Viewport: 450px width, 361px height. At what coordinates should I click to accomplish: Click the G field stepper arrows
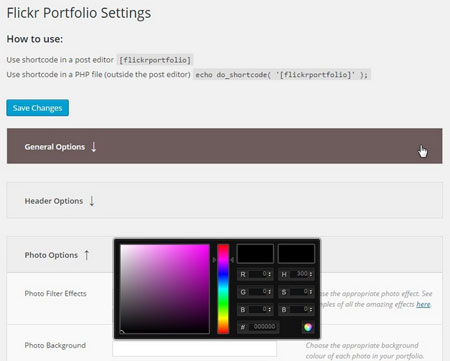click(x=270, y=292)
